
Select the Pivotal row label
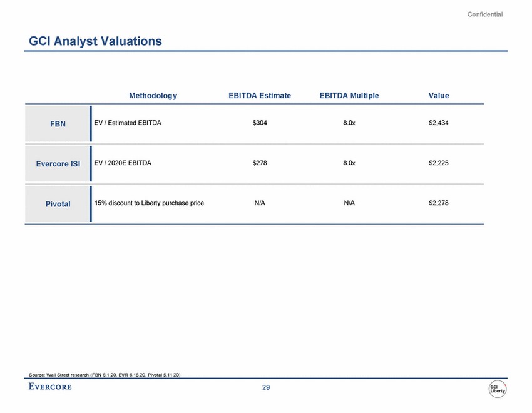(57, 204)
